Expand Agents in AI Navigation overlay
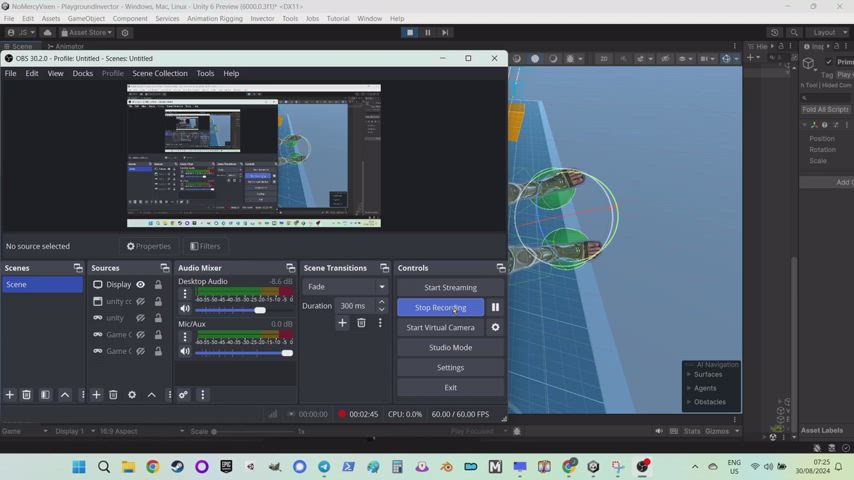 689,388
